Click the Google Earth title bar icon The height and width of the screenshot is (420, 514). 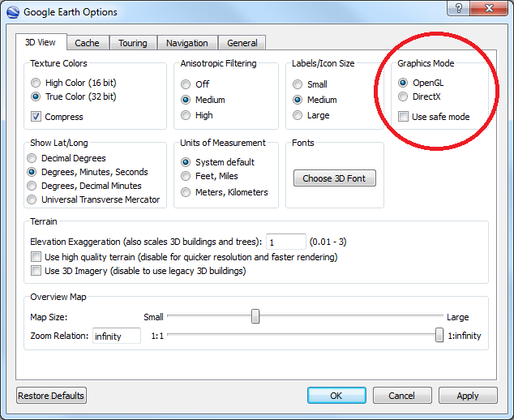[x=13, y=12]
